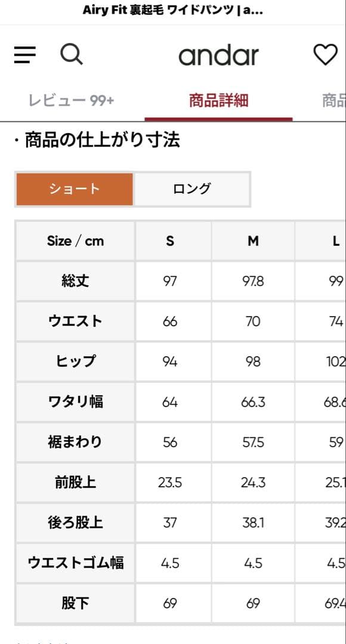Select the L size column header
Screen dimensions: 346x644
point(334,241)
